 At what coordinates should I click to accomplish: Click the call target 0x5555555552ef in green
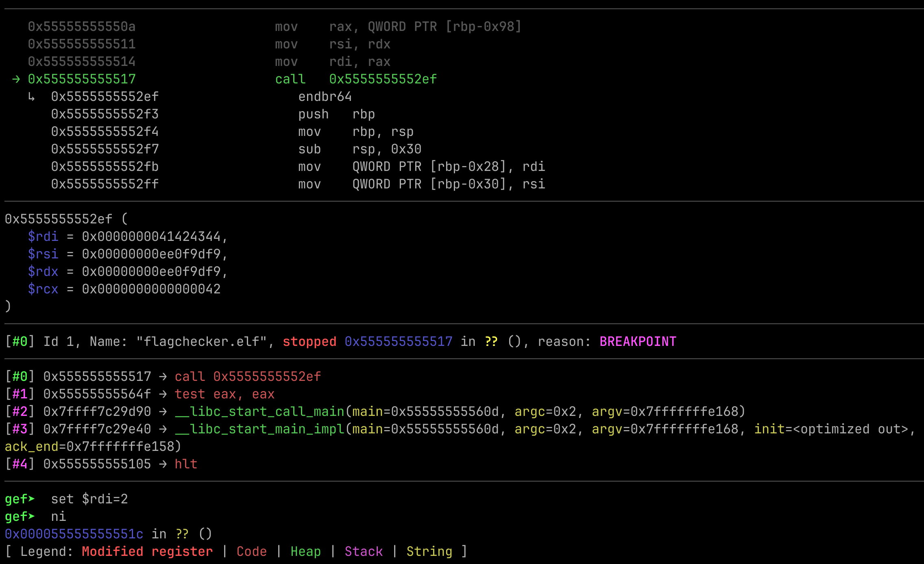(x=383, y=79)
